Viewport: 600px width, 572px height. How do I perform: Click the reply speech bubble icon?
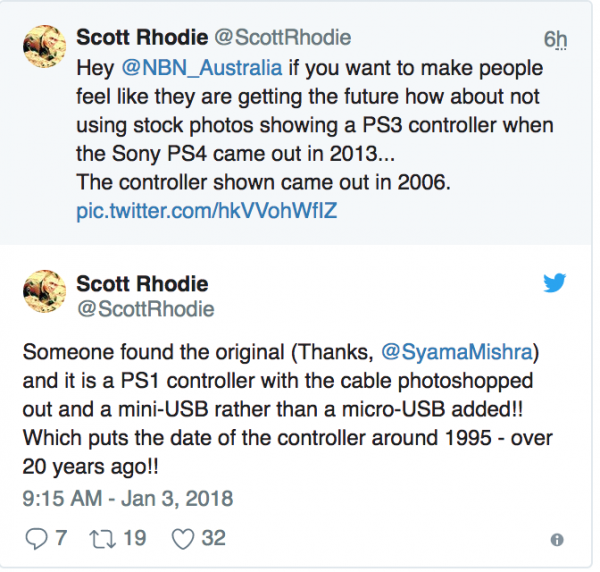click(x=35, y=538)
